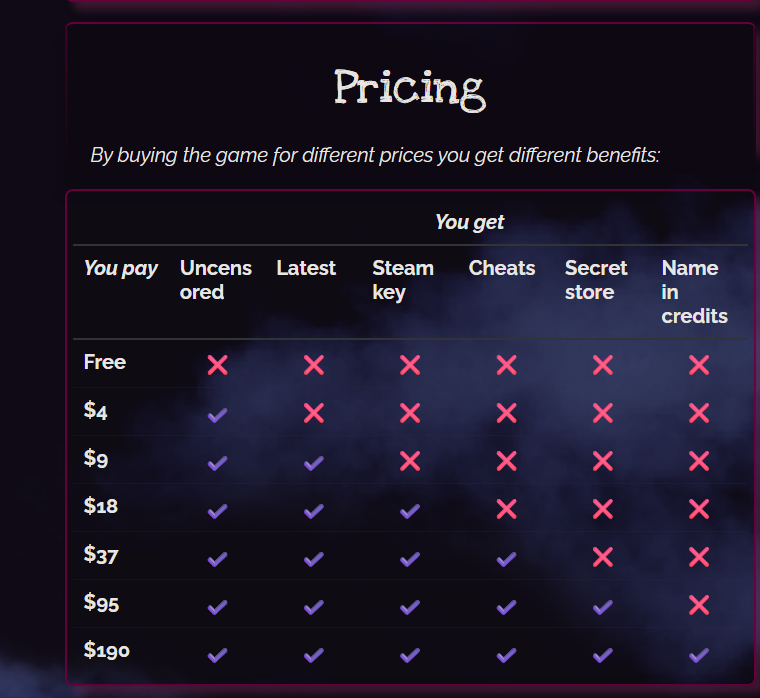Click the Cheats checkmark in $37 row

tap(506, 558)
